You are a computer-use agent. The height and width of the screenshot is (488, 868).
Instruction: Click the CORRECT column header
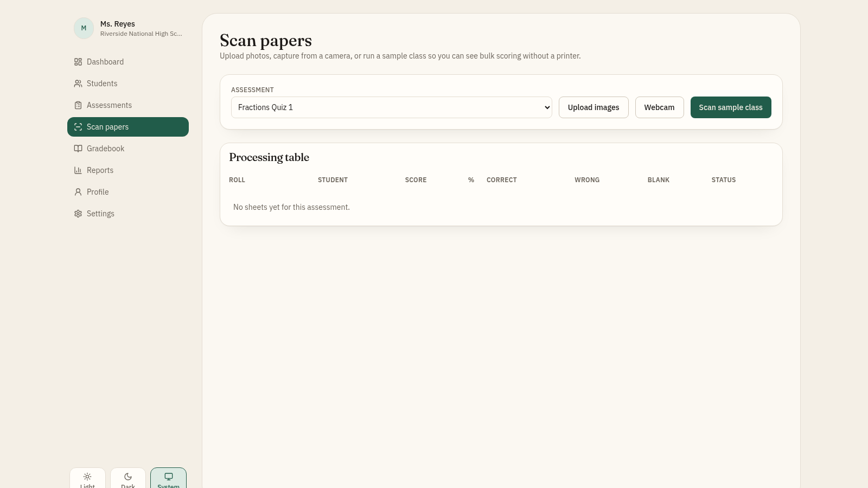502,180
